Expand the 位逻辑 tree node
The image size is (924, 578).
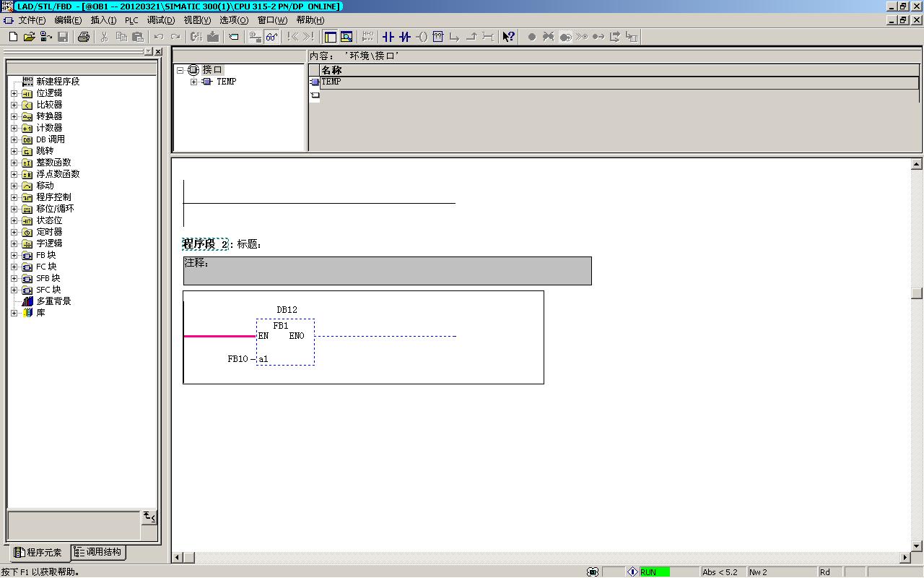point(14,93)
